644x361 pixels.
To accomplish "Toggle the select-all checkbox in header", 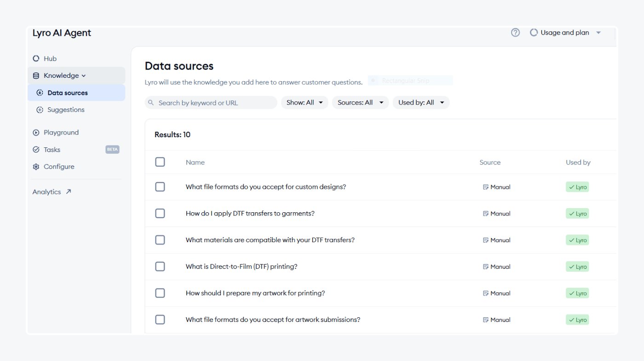I will pos(160,162).
